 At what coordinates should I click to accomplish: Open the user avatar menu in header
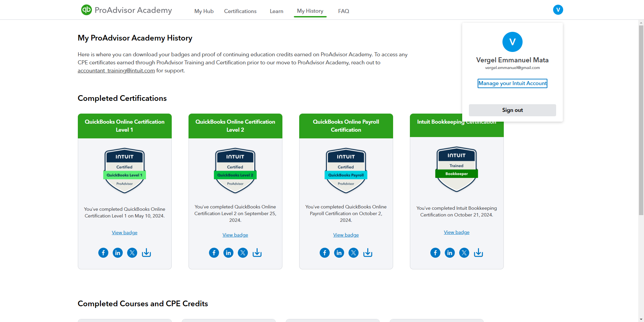click(x=558, y=10)
